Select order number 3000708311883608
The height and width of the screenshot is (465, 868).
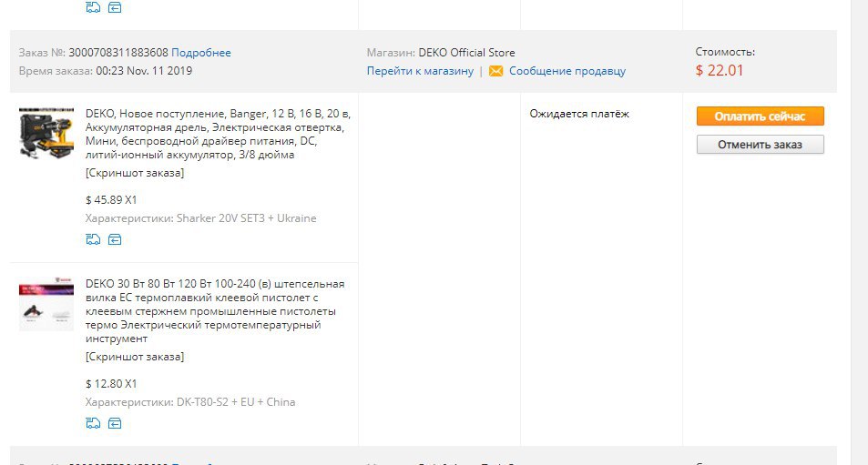pyautogui.click(x=117, y=53)
